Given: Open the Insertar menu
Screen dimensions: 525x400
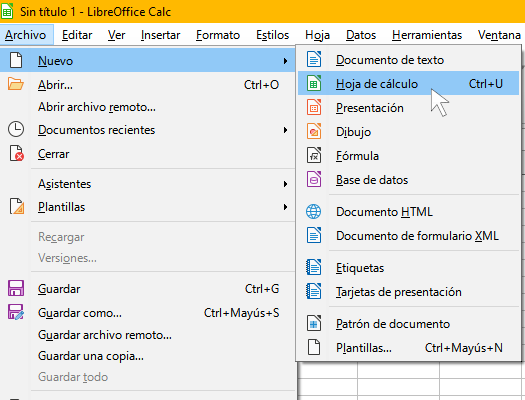Looking at the screenshot, I should click(160, 35).
